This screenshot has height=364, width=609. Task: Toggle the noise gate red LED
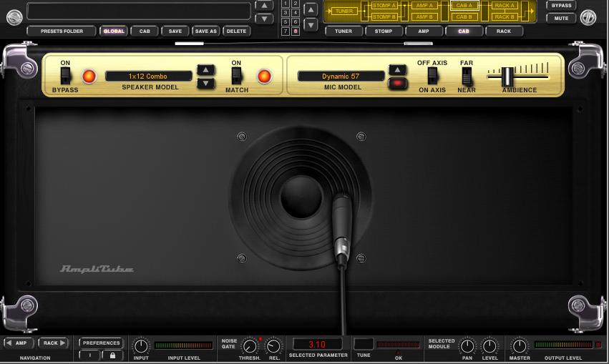pos(260,339)
